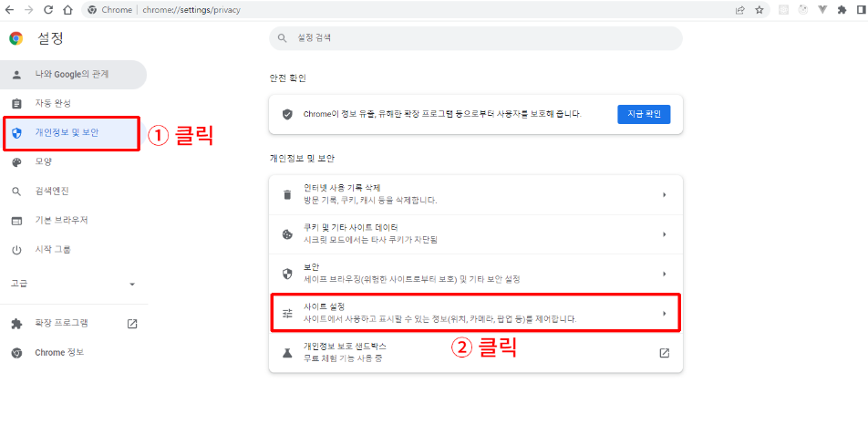Viewport: 868px width, 425px height.
Task: Click the V-shaped extension icon
Action: click(822, 10)
